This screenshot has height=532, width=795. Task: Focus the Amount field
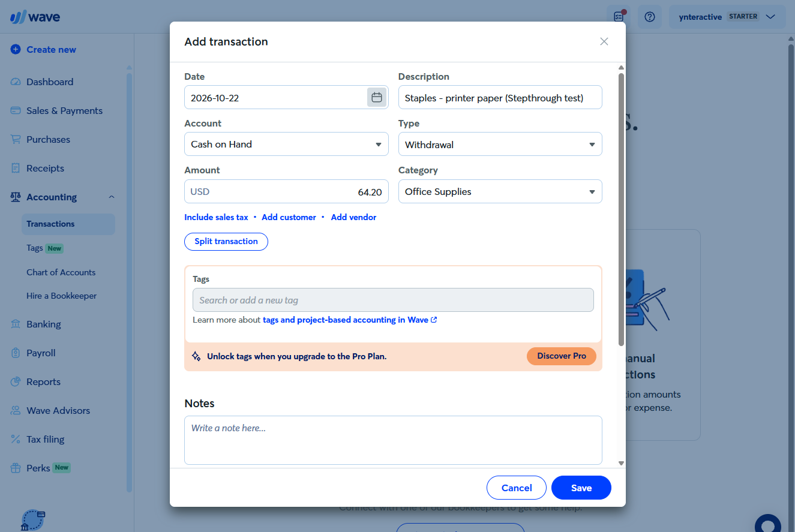(x=286, y=192)
